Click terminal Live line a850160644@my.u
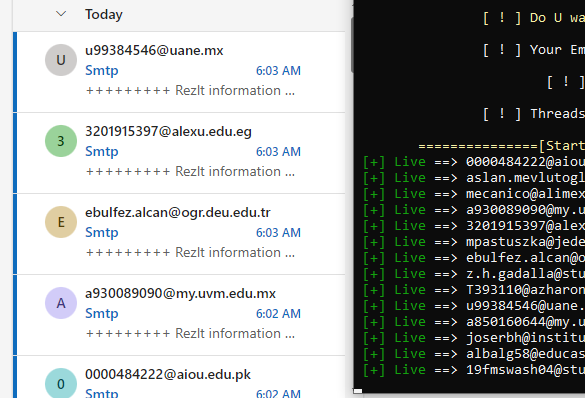 pos(474,322)
